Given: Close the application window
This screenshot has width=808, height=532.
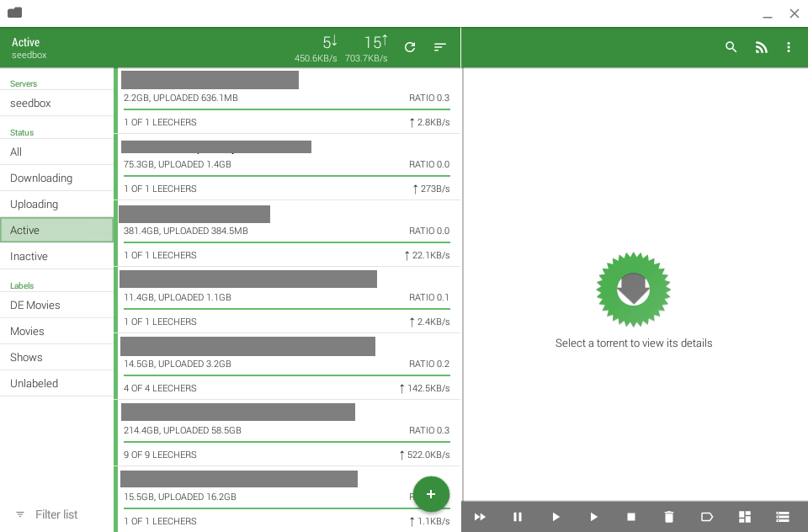Looking at the screenshot, I should (794, 13).
